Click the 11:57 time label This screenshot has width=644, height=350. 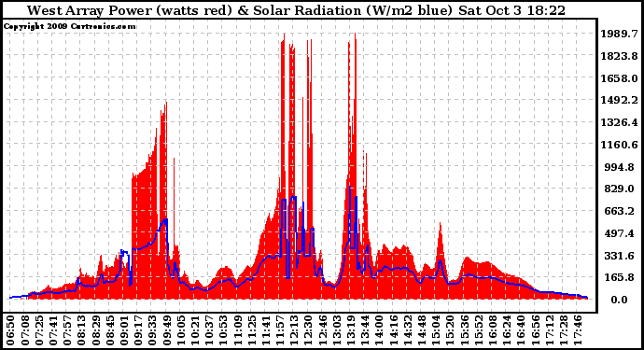(280, 330)
